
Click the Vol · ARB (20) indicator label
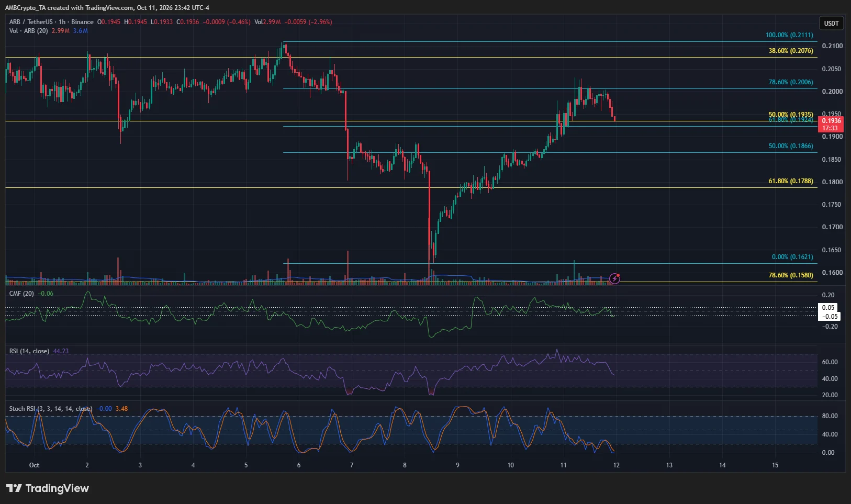(28, 31)
